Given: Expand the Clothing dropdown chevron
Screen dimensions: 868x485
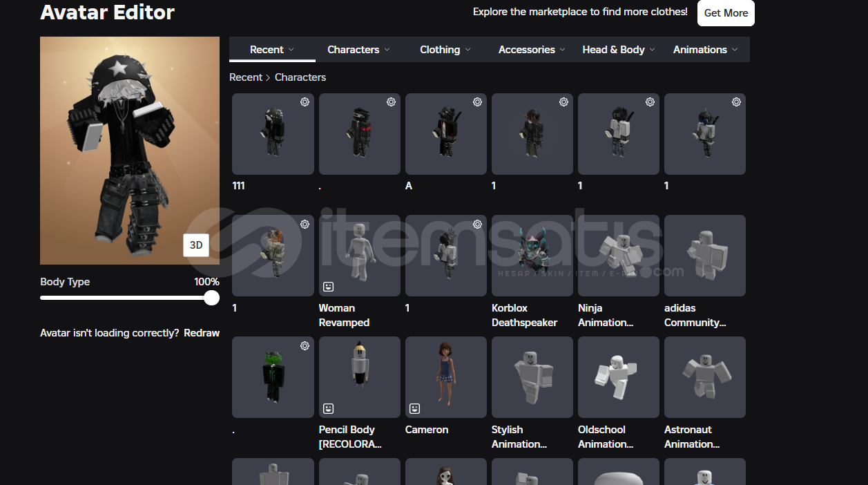Looking at the screenshot, I should coord(468,50).
